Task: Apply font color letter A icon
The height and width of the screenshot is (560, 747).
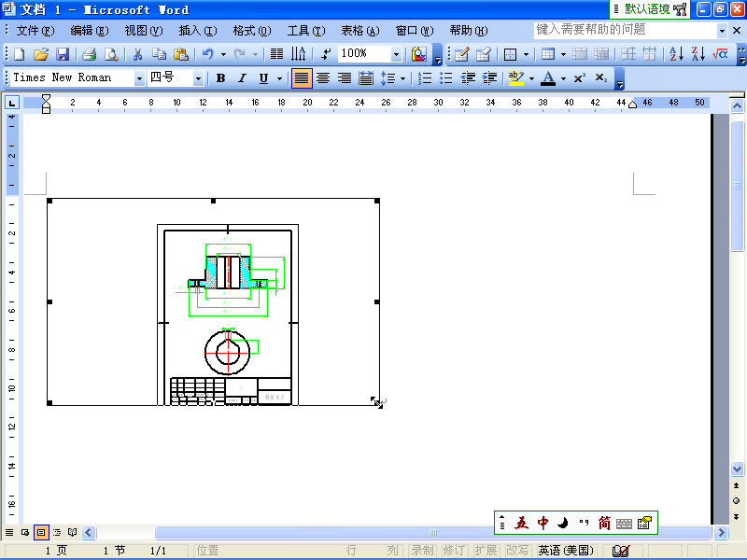Action: (x=548, y=78)
